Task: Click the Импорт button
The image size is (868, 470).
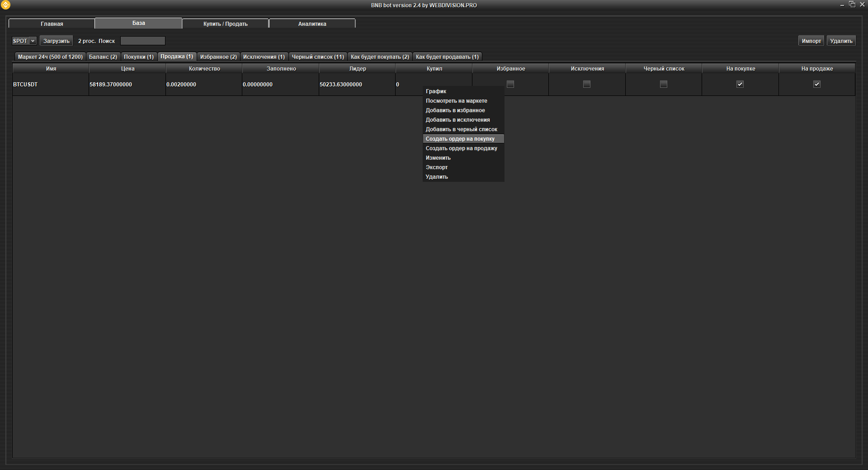Action: pos(811,41)
